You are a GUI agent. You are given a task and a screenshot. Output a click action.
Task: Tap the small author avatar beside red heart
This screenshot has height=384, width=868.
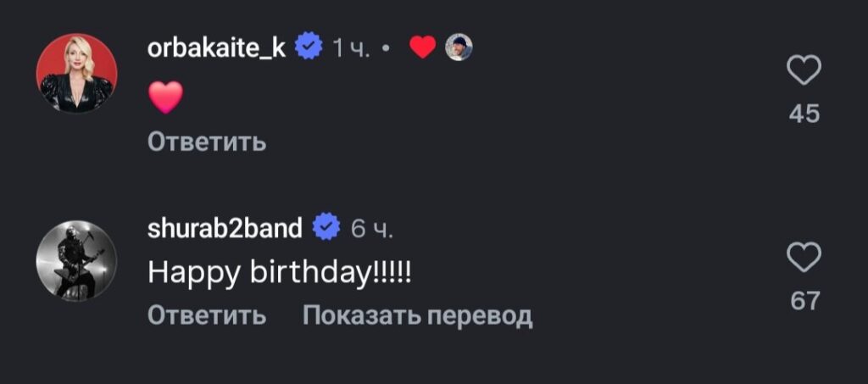pos(459,47)
